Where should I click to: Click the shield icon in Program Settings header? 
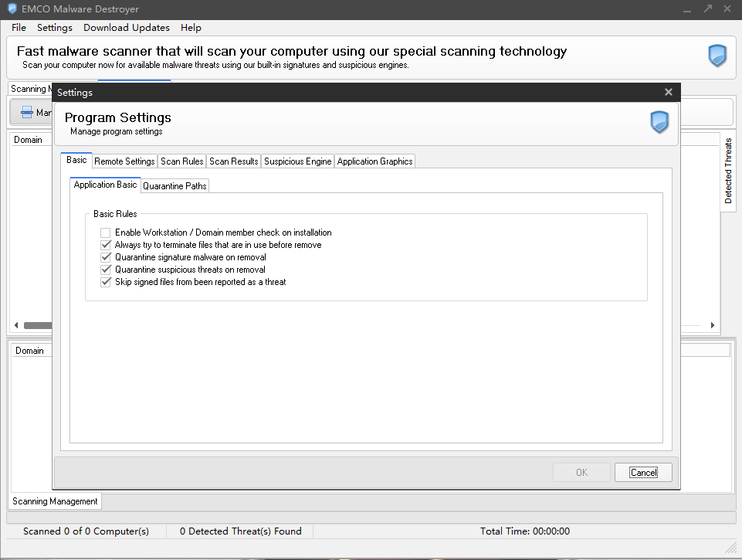[659, 122]
